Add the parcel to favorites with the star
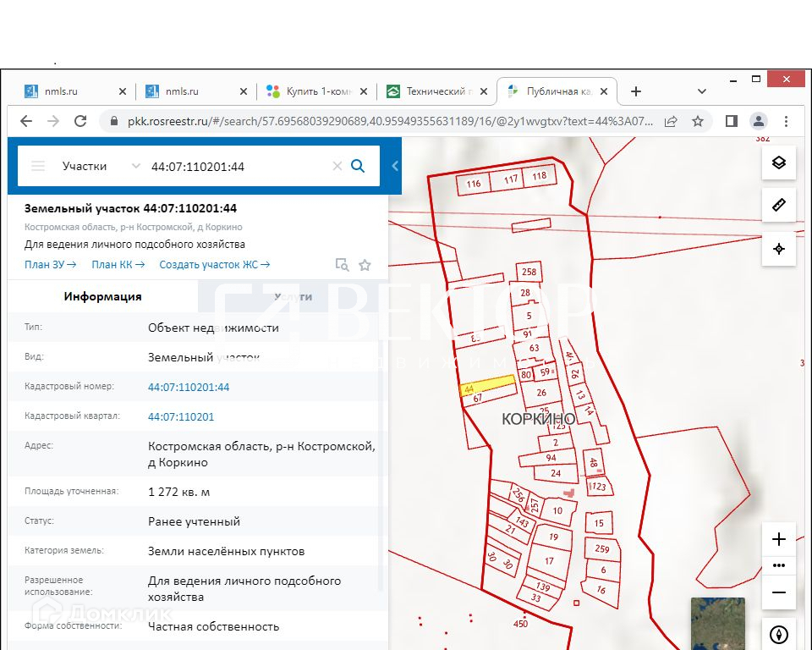This screenshot has height=650, width=812. (x=365, y=265)
